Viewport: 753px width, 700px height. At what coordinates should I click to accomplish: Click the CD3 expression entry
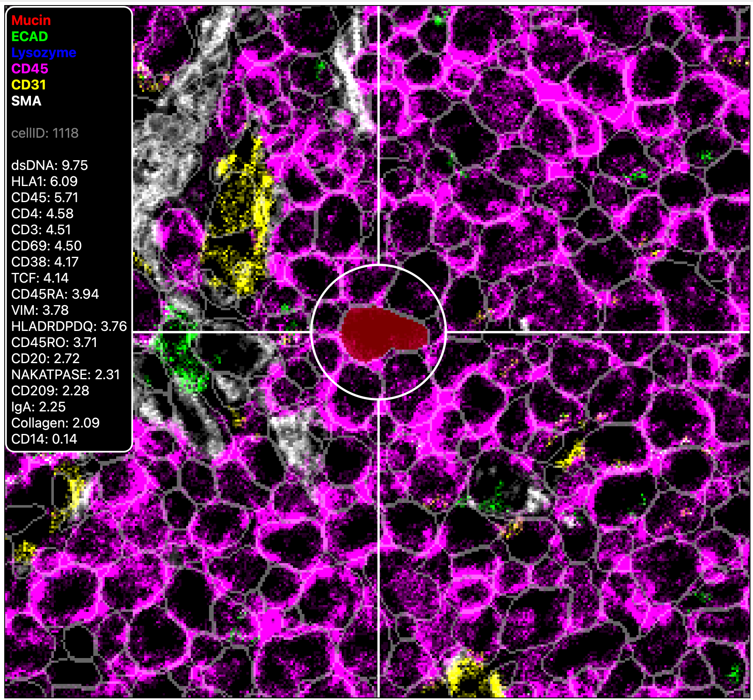coord(41,230)
